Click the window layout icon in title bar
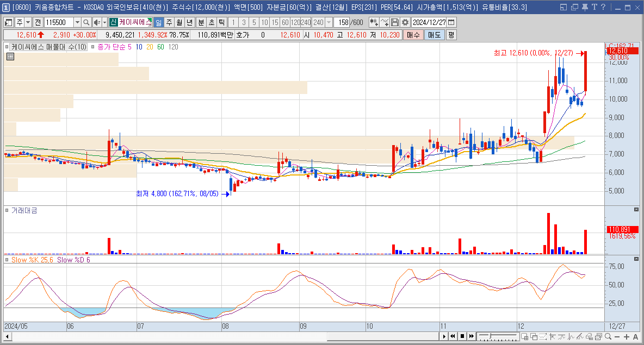The image size is (644, 345). (563, 7)
